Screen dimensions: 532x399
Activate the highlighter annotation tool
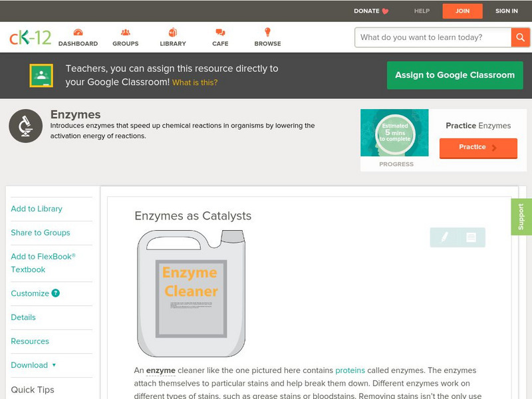pyautogui.click(x=444, y=237)
